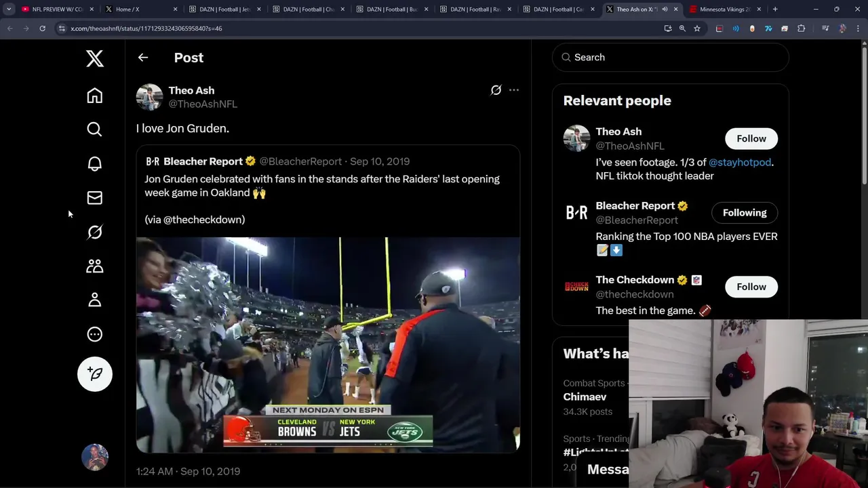Screen dimensions: 868x488
Task: Bookmark this page with the star icon
Action: (696, 28)
